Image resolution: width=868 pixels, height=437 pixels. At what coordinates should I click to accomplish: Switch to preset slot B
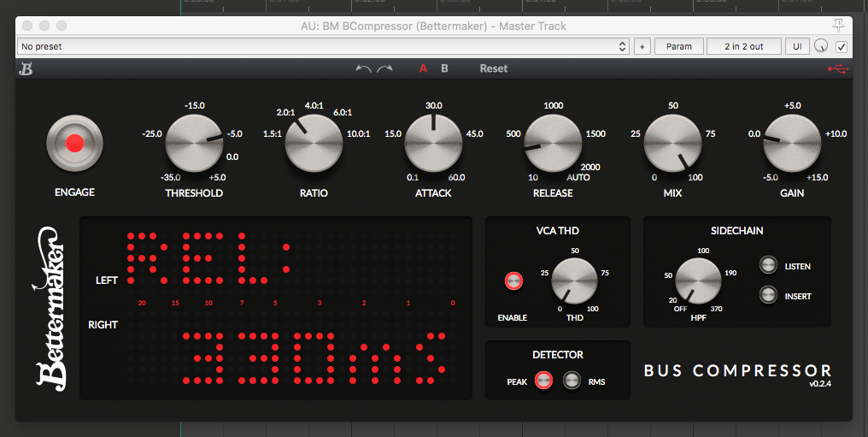[444, 68]
